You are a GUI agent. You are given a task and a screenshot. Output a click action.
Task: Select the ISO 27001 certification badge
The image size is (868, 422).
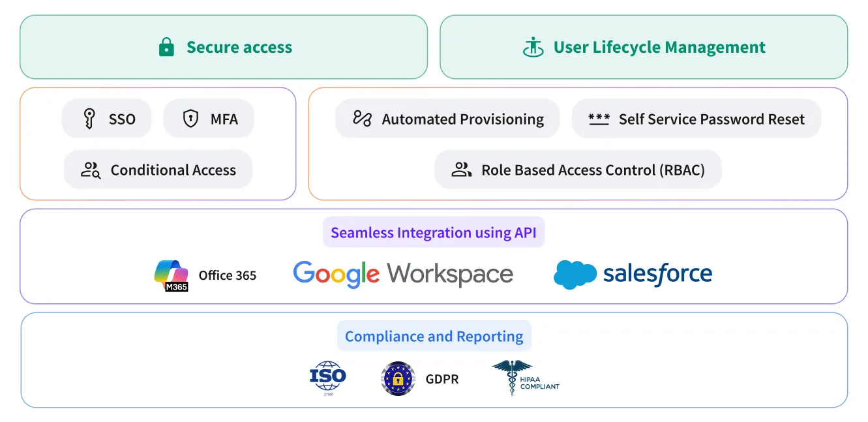tap(328, 378)
